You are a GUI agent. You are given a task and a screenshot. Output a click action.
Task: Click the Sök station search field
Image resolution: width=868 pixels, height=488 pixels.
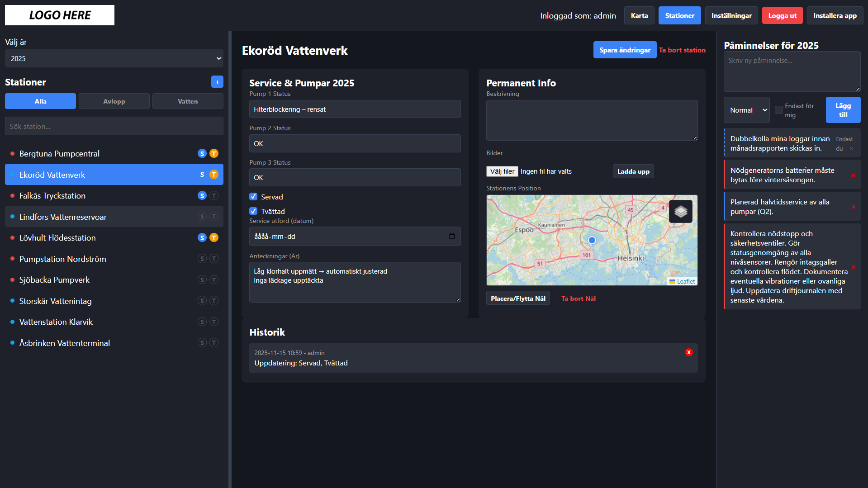[114, 126]
